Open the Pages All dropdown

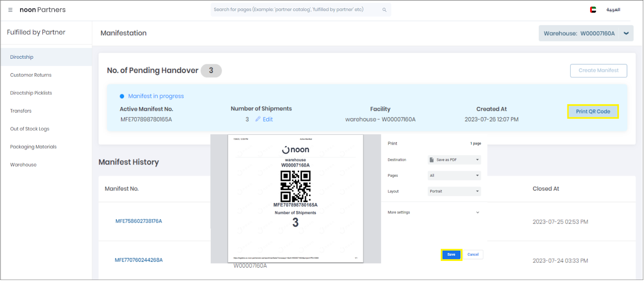click(454, 175)
